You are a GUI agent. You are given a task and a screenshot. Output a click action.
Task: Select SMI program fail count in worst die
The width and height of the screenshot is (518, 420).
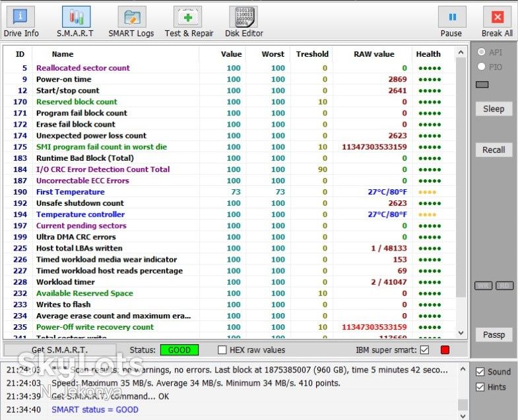(230, 147)
